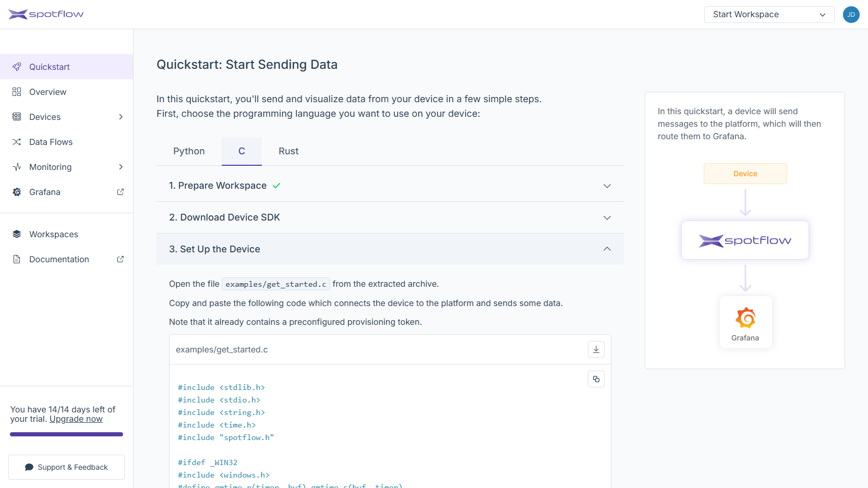Click '#ifdef _WIN32' code line
This screenshot has width=868, height=488.
click(x=208, y=462)
